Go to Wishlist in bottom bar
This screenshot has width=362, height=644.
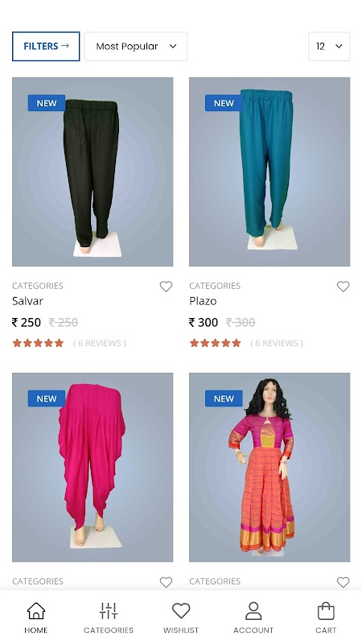click(x=181, y=611)
